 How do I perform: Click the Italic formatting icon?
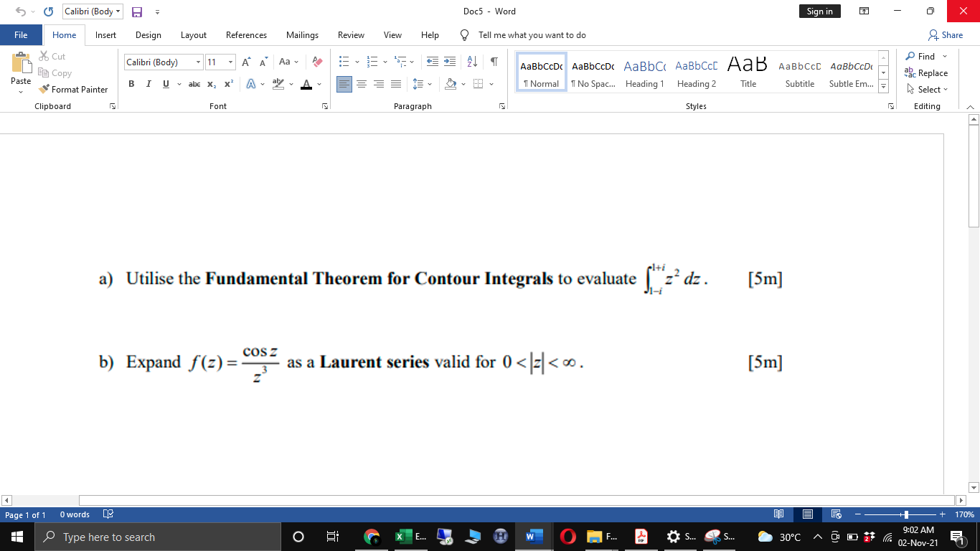148,84
